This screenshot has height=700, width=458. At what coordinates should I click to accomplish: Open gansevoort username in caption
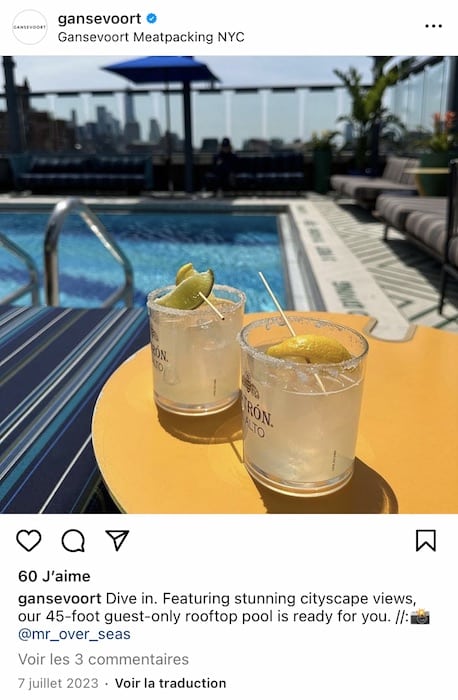59,599
